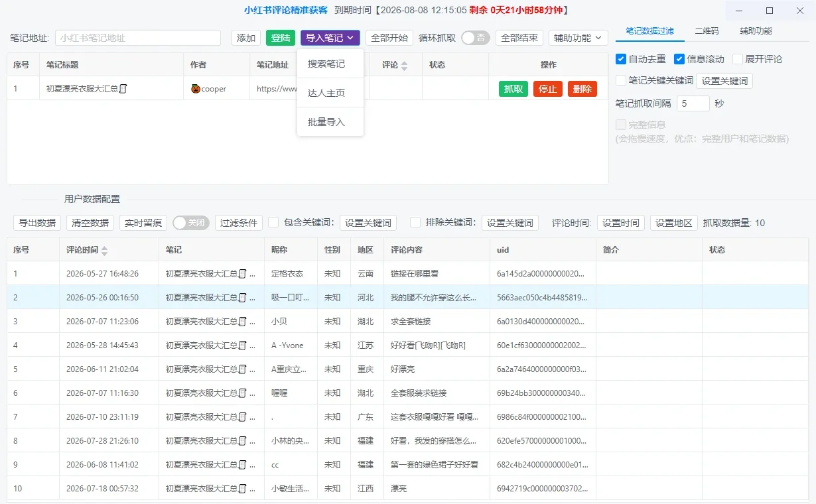
Task: Click the 全部开始 button
Action: pyautogui.click(x=389, y=38)
